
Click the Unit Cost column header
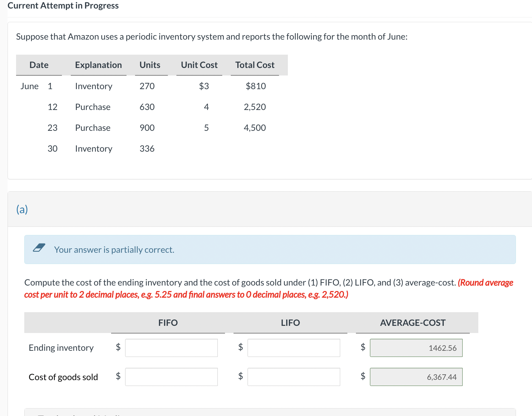[x=199, y=65]
